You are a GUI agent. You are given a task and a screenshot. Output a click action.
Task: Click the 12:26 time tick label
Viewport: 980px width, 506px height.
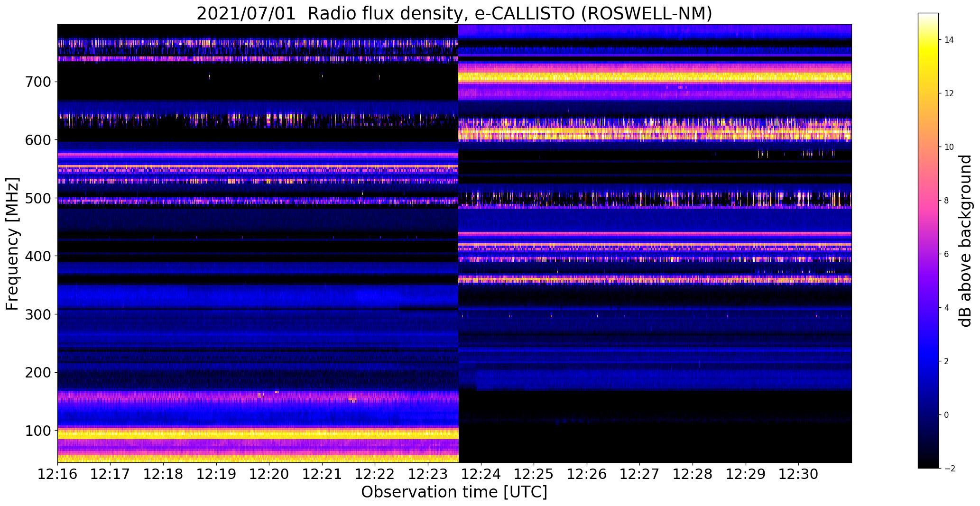coord(587,474)
